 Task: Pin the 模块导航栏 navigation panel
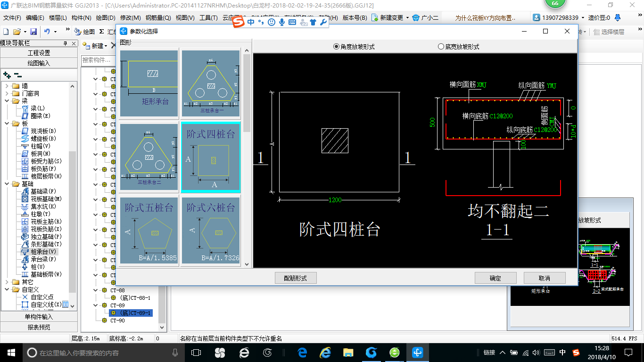tap(66, 43)
